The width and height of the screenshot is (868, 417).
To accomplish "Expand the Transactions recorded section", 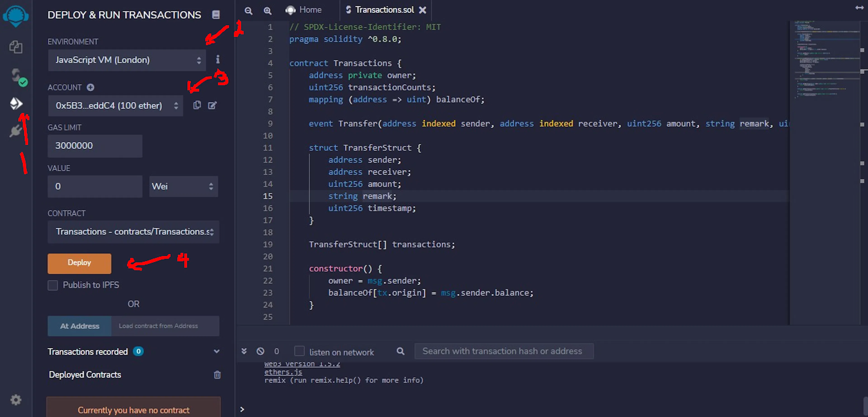I will coord(217,351).
